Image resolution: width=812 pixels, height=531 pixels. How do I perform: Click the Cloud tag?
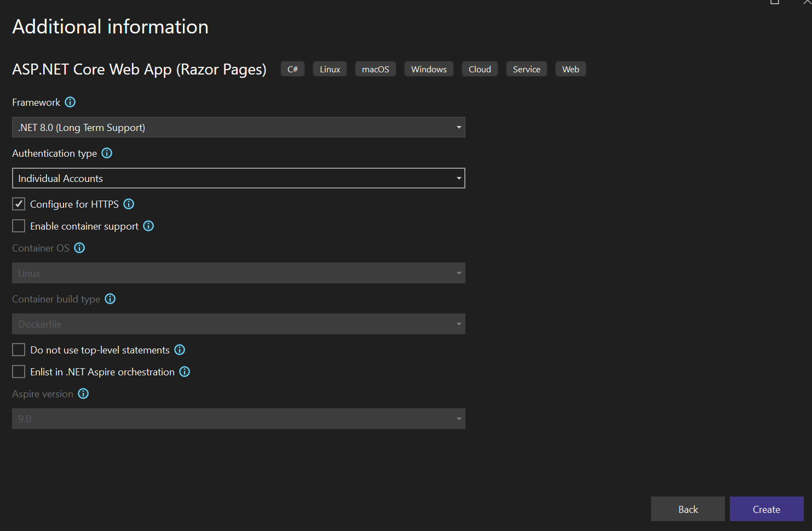(480, 69)
